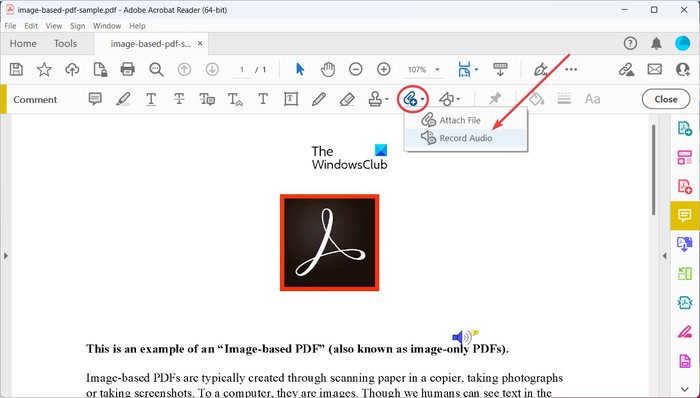Collapse the right tools pane
The width and height of the screenshot is (700, 398).
pos(664,256)
